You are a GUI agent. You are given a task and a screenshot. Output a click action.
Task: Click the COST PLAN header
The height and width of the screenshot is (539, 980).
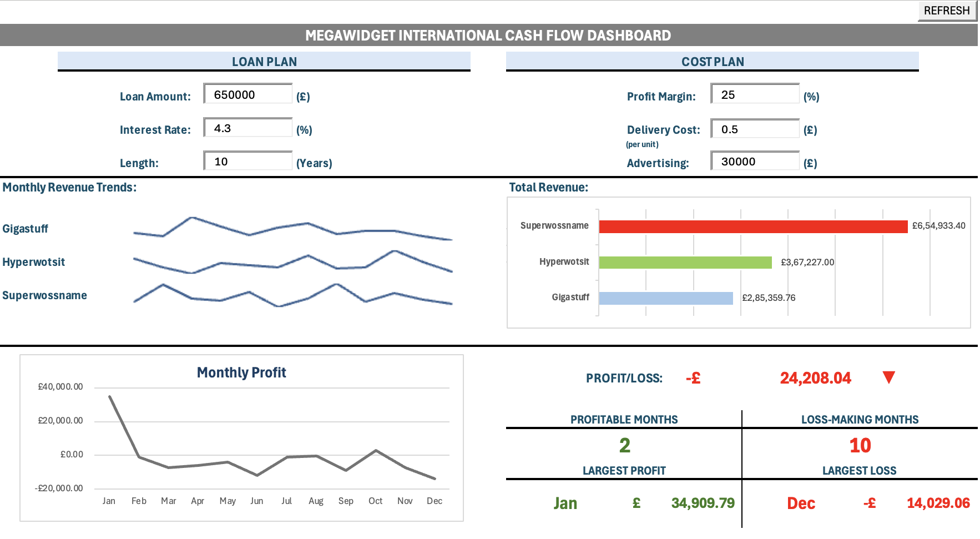pyautogui.click(x=713, y=62)
